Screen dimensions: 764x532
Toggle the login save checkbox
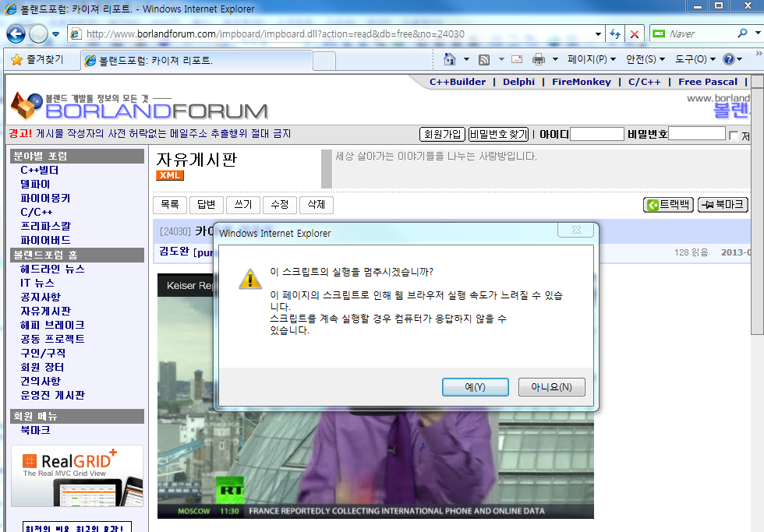tap(734, 136)
